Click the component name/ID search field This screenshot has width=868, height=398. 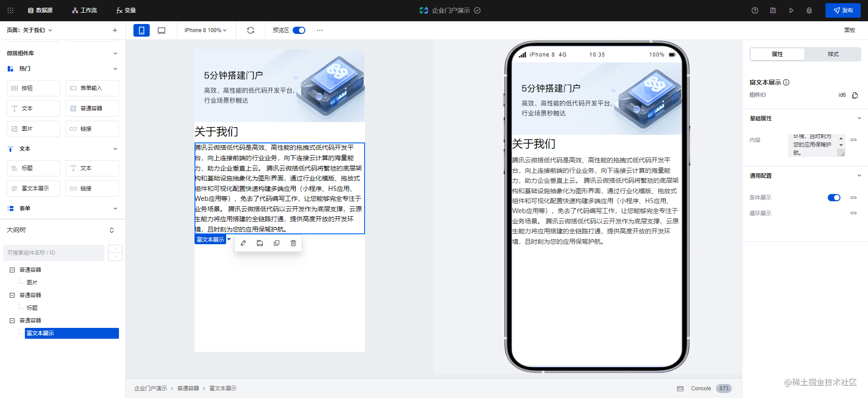click(54, 253)
